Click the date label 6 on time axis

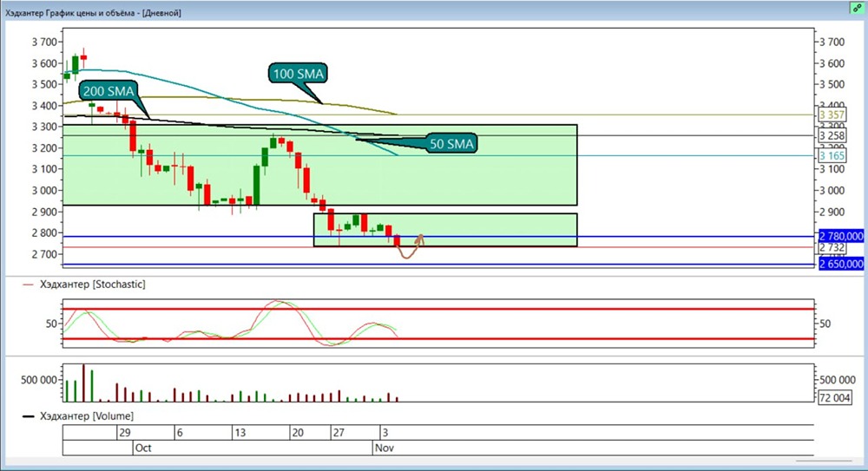point(180,433)
